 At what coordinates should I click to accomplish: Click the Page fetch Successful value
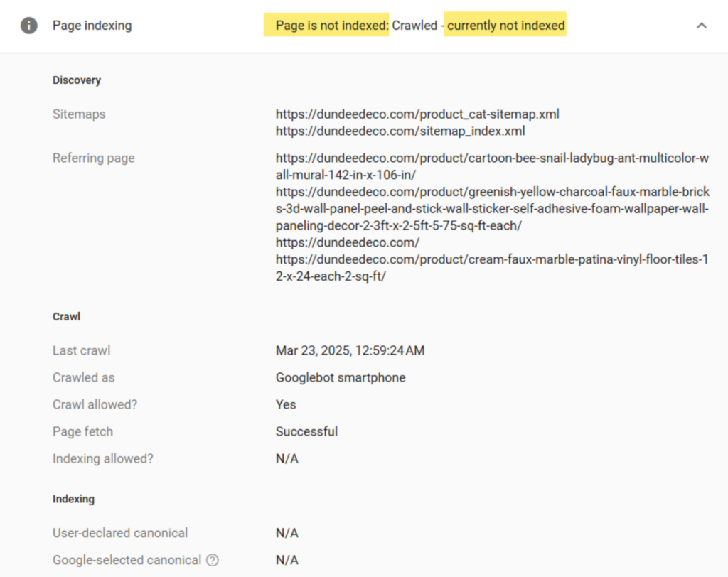tap(306, 431)
